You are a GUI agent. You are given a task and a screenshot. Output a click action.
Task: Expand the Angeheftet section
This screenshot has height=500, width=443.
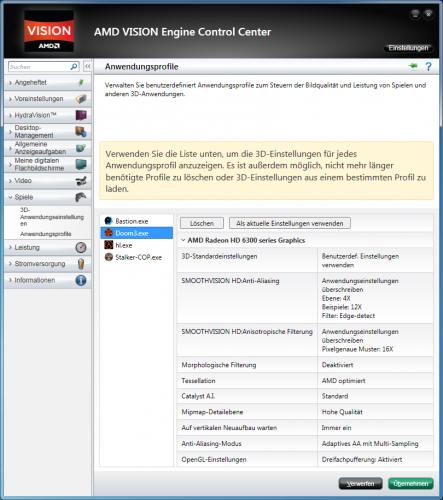click(x=10, y=82)
